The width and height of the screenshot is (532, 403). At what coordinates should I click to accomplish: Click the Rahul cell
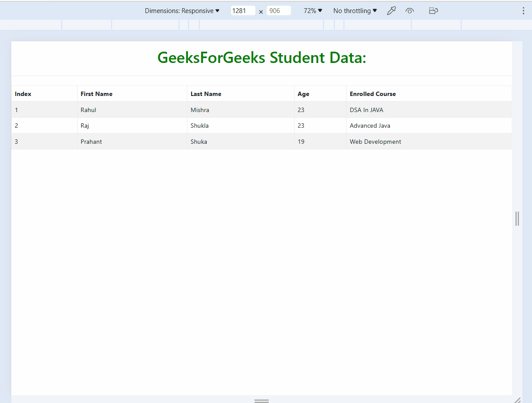[x=132, y=110]
